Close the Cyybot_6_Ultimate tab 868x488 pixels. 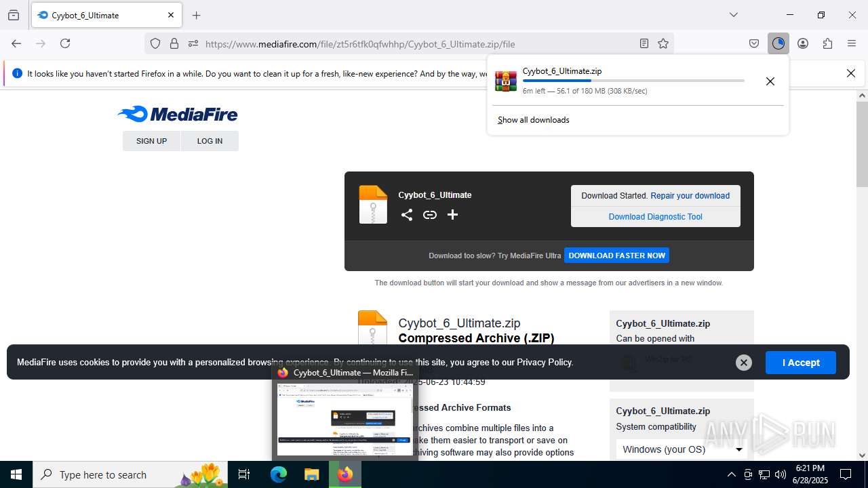click(171, 15)
